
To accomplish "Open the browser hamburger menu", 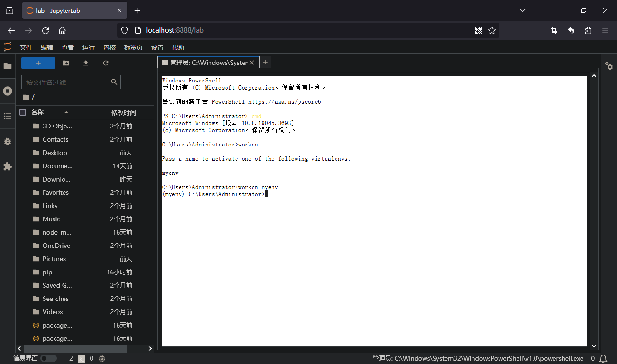I will coord(605,30).
